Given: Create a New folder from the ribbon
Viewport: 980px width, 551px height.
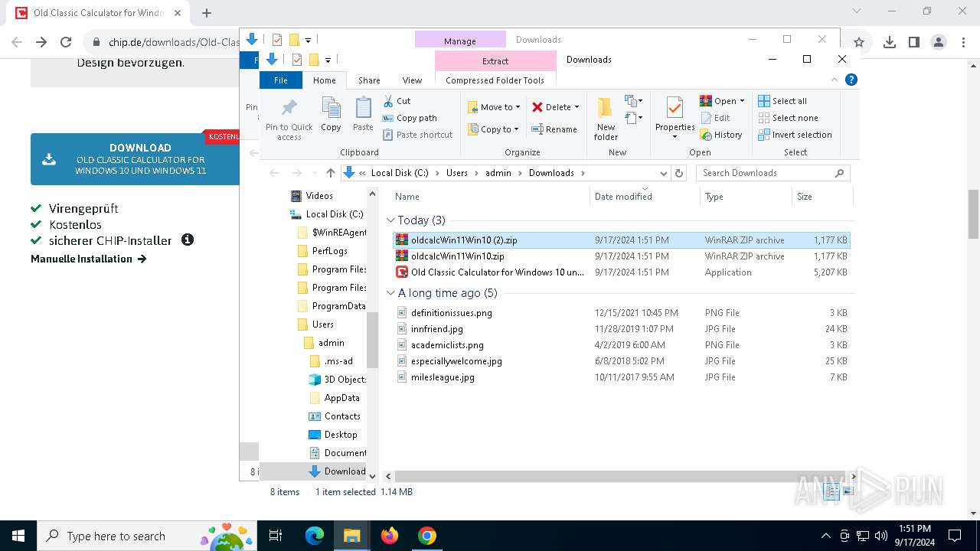Looking at the screenshot, I should coord(606,119).
